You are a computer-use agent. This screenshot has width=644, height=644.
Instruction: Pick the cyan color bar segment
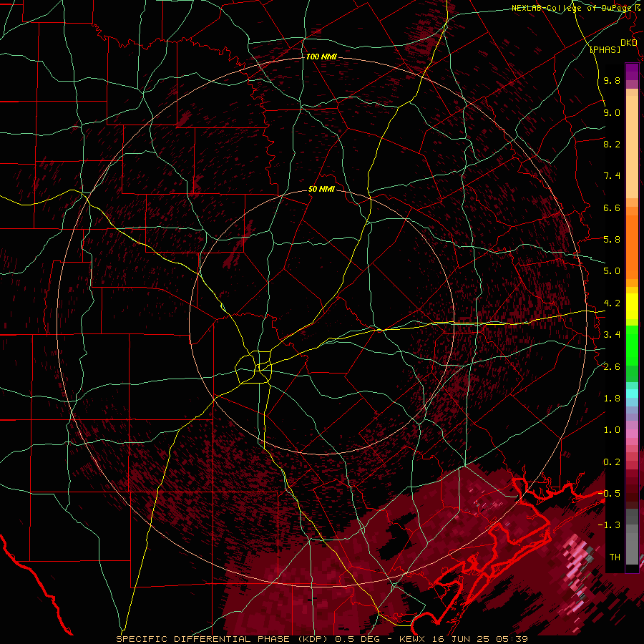[x=632, y=394]
